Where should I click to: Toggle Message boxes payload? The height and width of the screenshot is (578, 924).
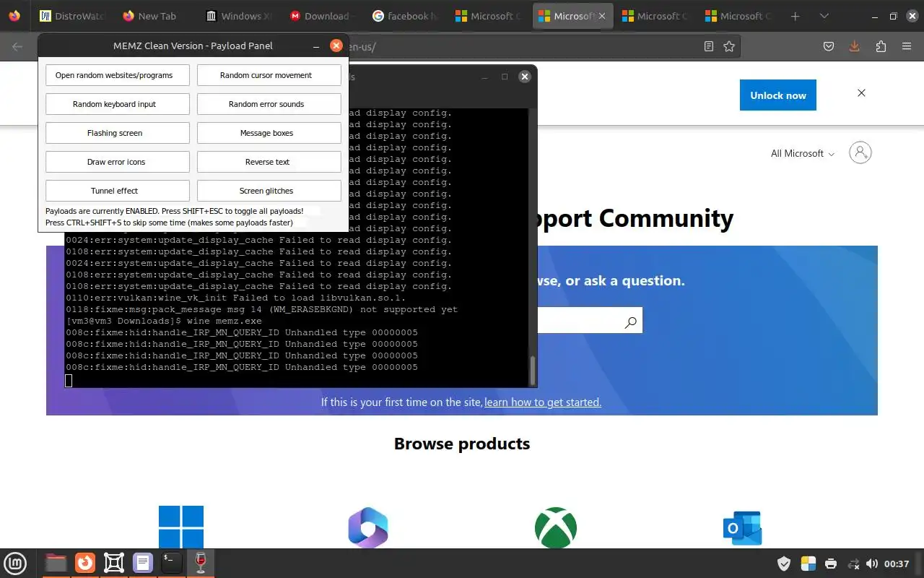coord(269,133)
